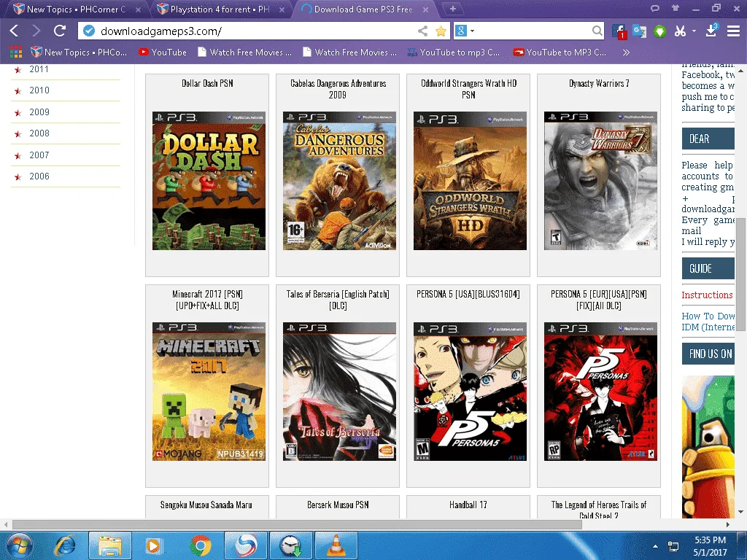Open Cabelas Dangerous Adventures cover image
Screen dimensions: 747x560
(339, 181)
